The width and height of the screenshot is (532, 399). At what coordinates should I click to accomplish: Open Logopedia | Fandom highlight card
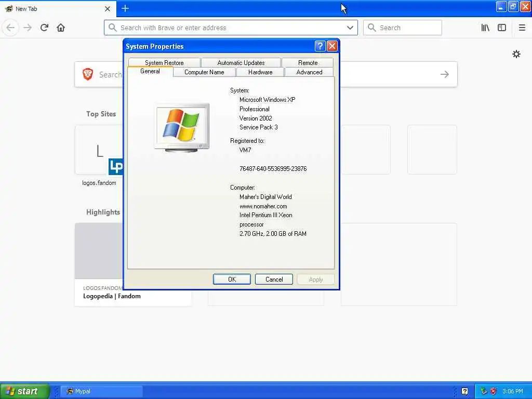133,264
